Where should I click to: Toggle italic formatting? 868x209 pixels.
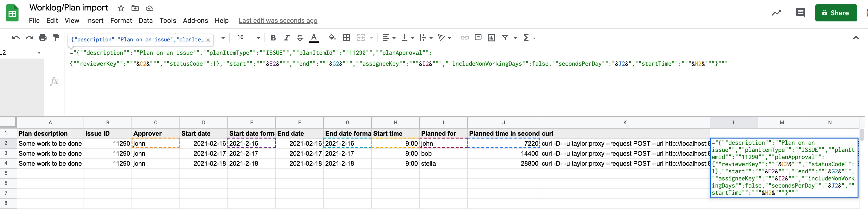click(286, 37)
